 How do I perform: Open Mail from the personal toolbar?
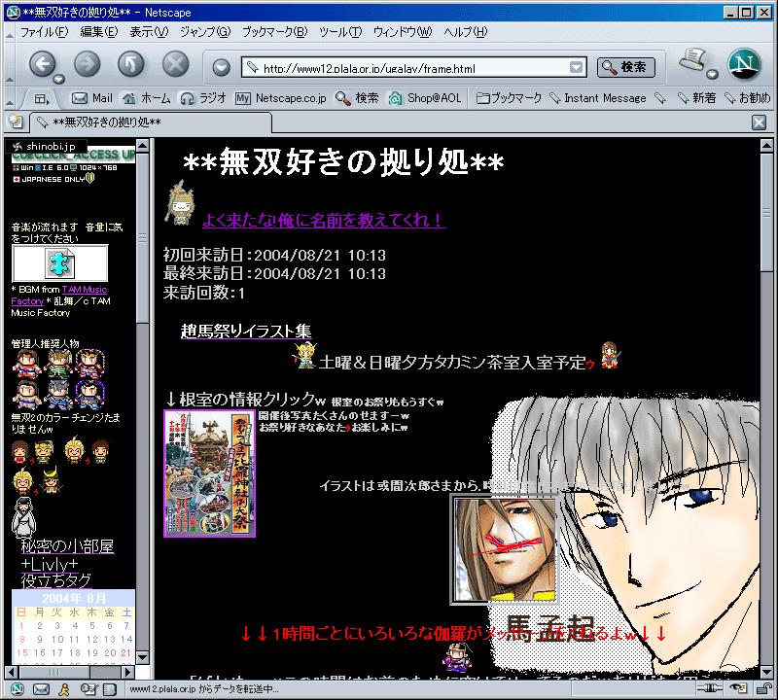point(92,98)
